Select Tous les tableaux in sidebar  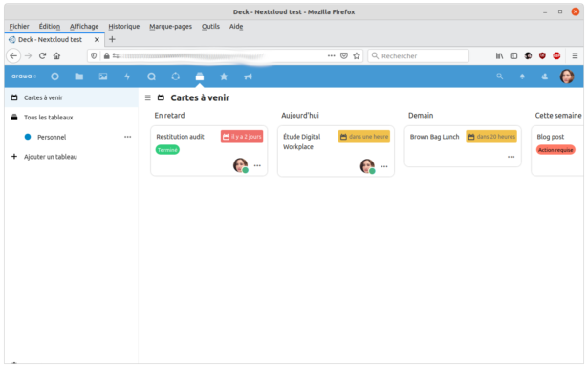[72, 118]
